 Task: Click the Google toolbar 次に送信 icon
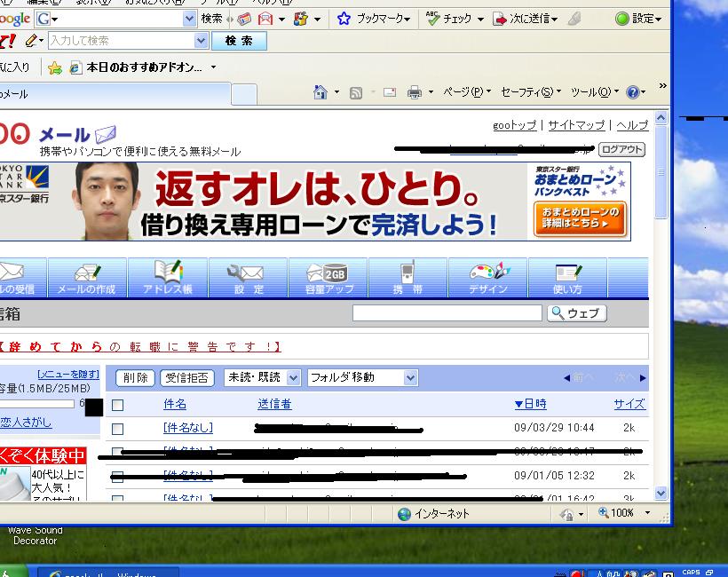click(x=499, y=19)
